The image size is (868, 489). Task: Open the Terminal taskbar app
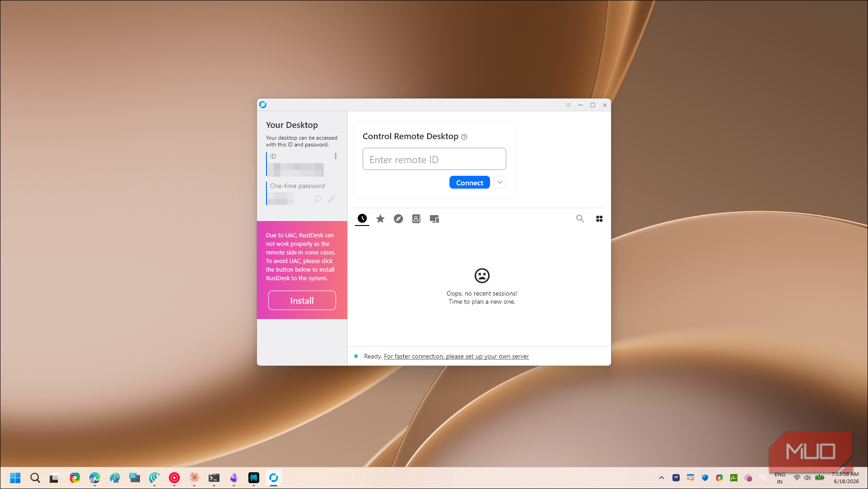(x=214, y=478)
